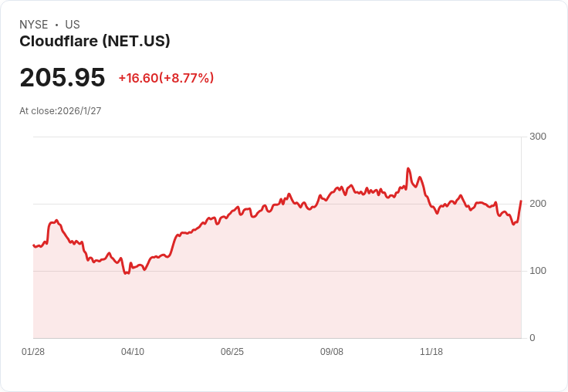Image resolution: width=568 pixels, height=392 pixels.
Task: Click the US market label
Action: click(x=73, y=25)
